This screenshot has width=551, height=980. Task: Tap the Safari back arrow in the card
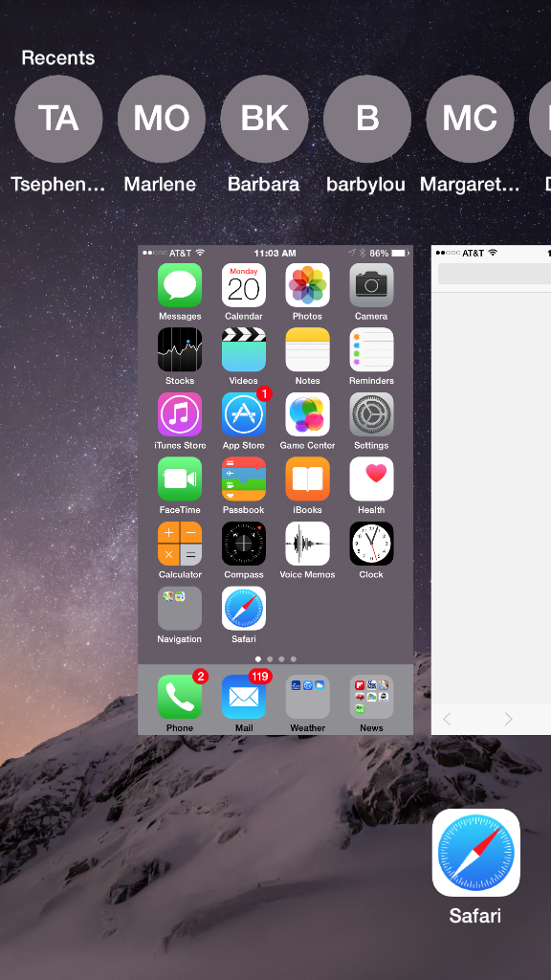click(x=447, y=719)
